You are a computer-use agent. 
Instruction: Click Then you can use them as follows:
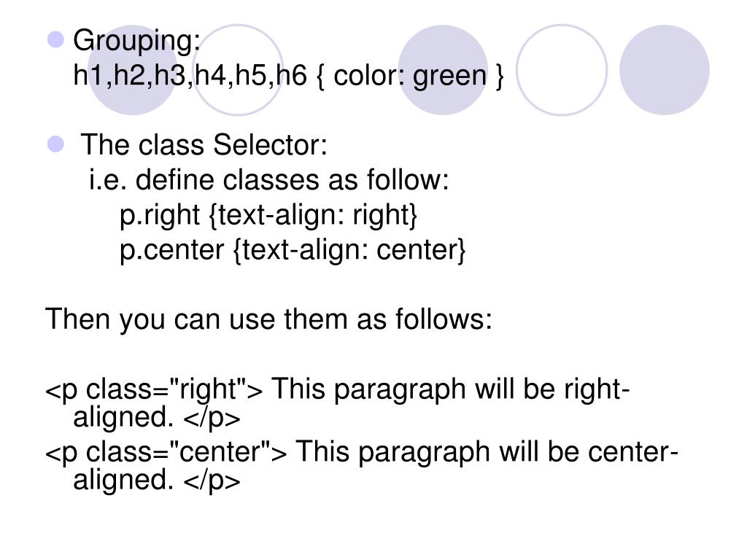pos(268,319)
